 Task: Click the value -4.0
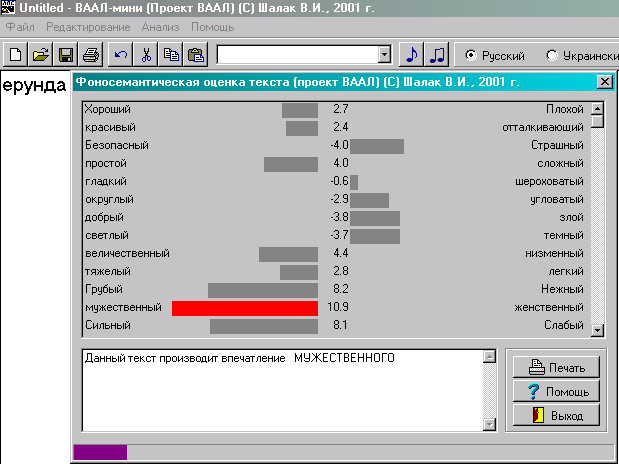(340, 145)
